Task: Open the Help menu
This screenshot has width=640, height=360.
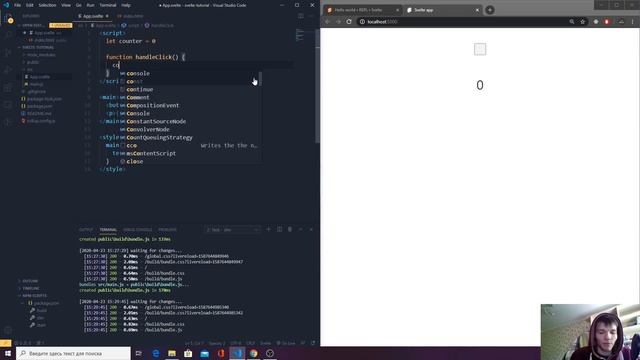Action: pyautogui.click(x=126, y=5)
